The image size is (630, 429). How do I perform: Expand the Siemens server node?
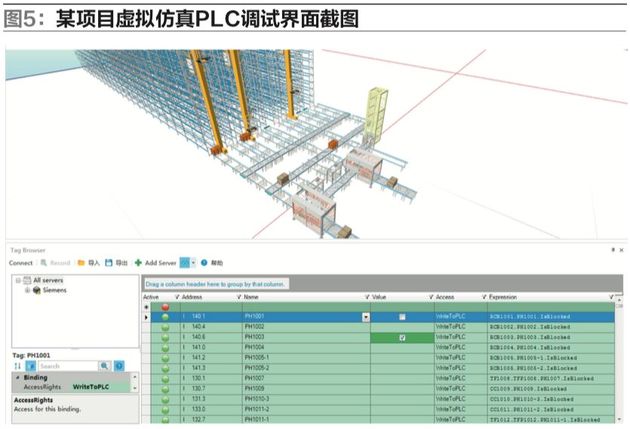28,290
